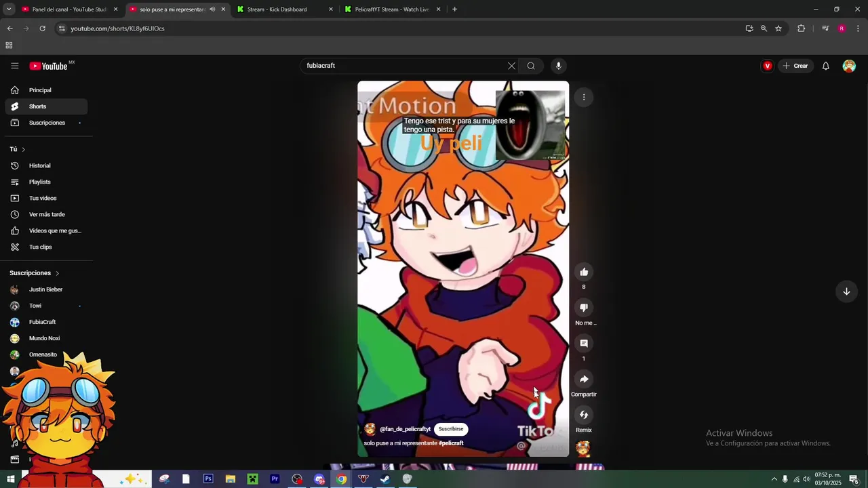The width and height of the screenshot is (868, 488).
Task: Click the magnifier search button
Action: [531, 66]
